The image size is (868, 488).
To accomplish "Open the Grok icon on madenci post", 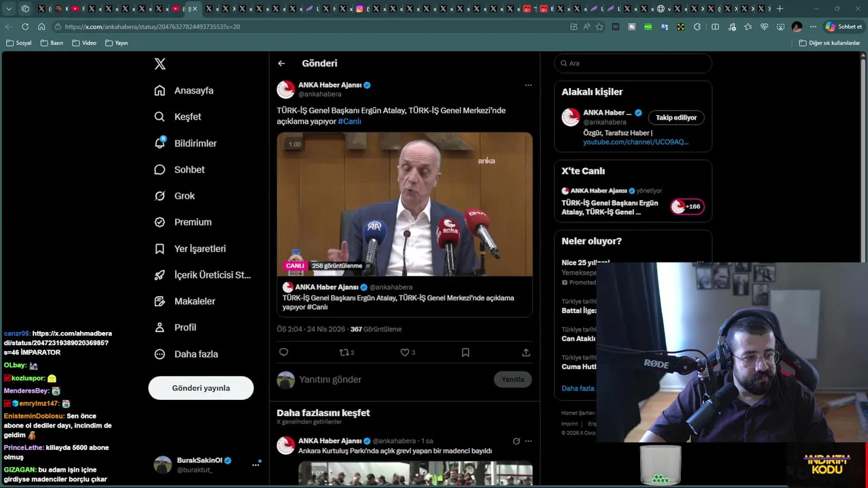I will (x=516, y=441).
